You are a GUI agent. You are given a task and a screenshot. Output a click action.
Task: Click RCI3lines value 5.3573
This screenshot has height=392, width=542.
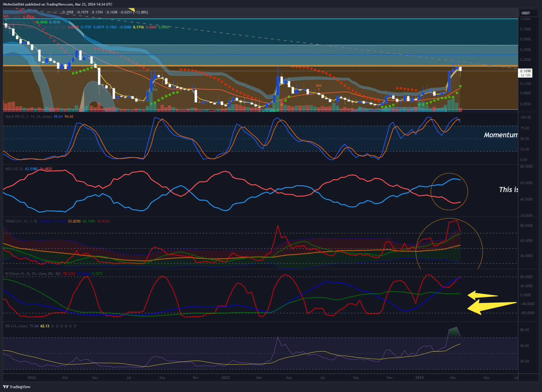(97, 274)
